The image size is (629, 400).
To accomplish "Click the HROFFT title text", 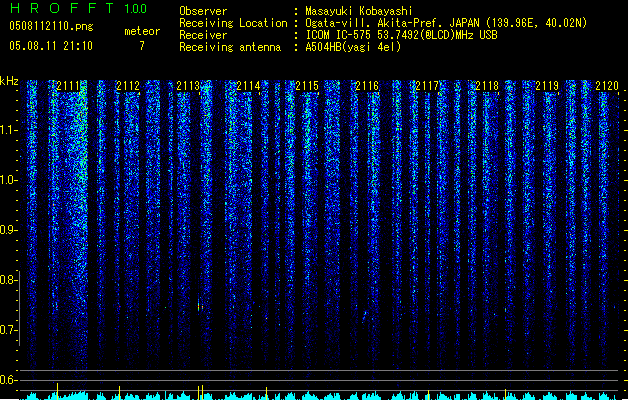I will [62, 8].
